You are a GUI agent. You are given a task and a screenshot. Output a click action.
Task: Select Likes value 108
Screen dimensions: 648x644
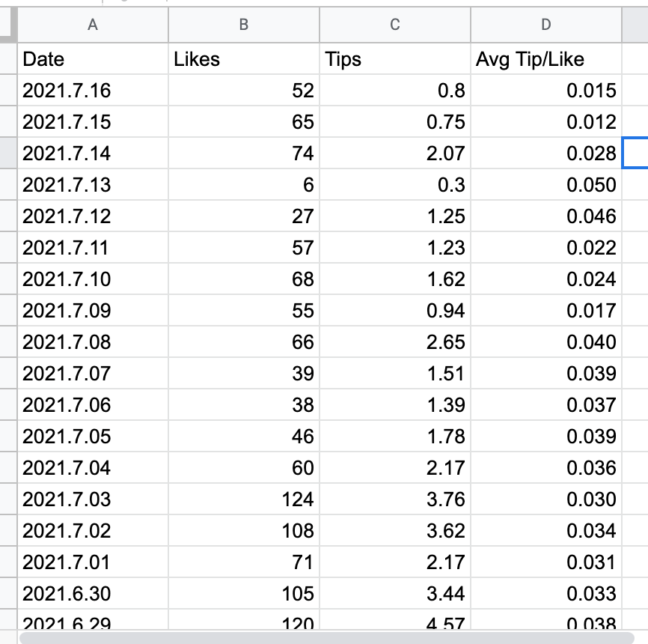coord(244,530)
